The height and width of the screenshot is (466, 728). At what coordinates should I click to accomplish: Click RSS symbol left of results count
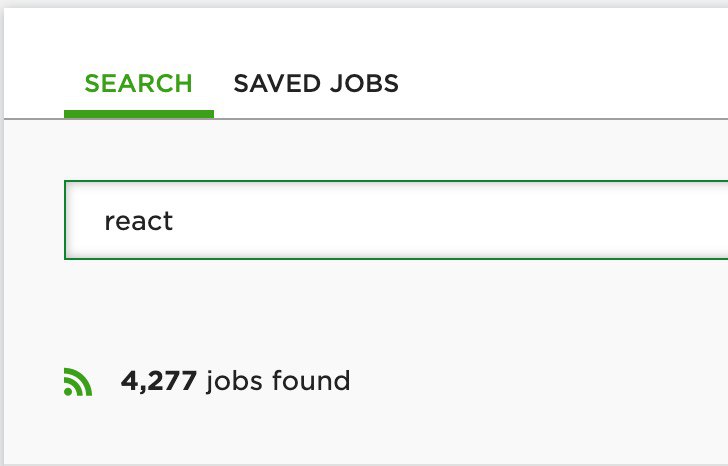click(x=78, y=382)
